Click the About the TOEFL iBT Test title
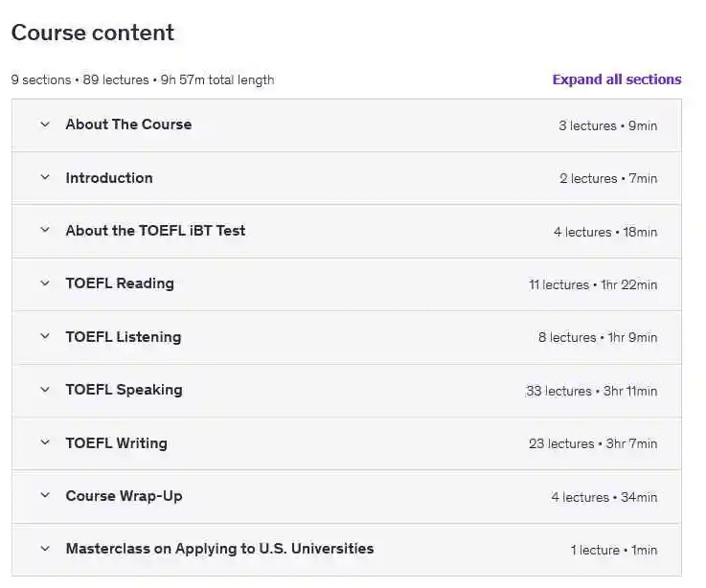The width and height of the screenshot is (706, 588). pos(155,231)
